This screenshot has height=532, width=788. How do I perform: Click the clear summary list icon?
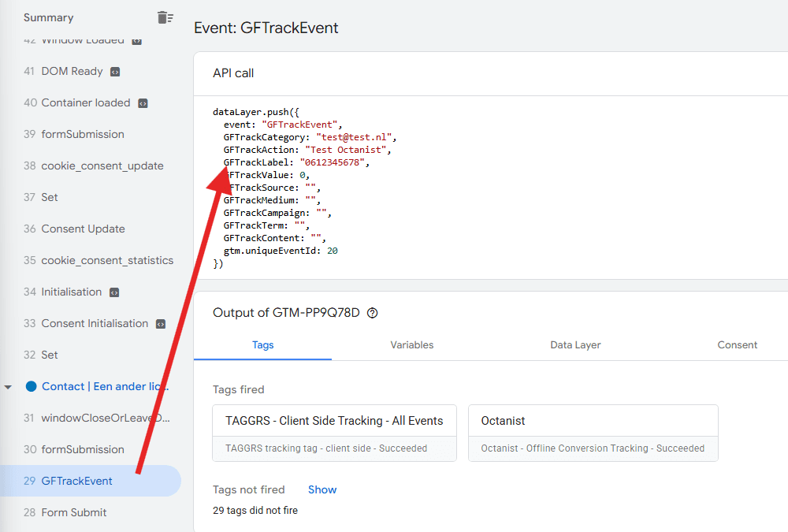pyautogui.click(x=165, y=17)
